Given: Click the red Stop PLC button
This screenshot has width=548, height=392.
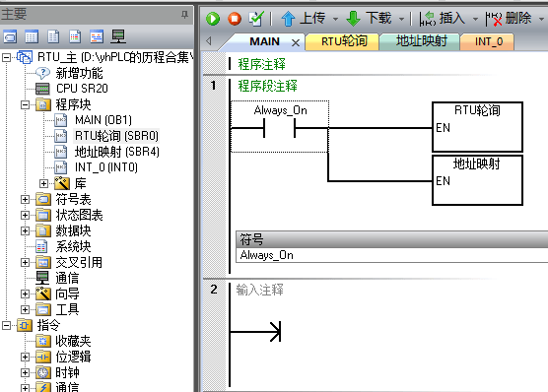Looking at the screenshot, I should [235, 19].
